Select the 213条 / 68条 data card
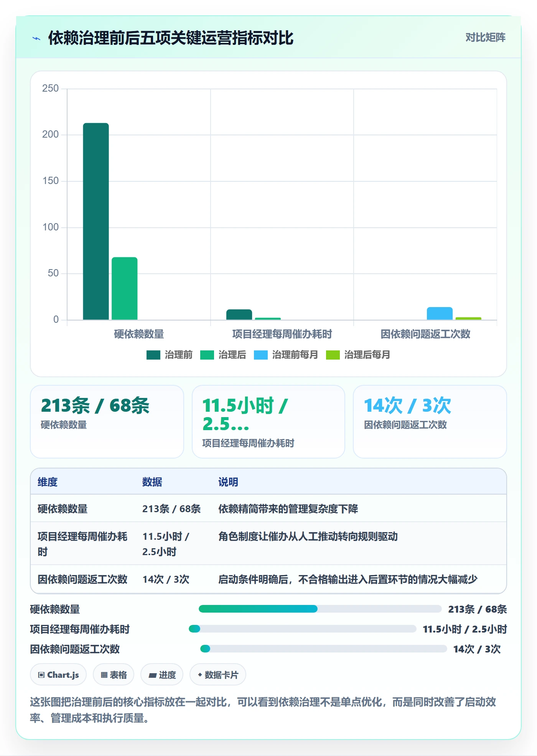 click(107, 421)
